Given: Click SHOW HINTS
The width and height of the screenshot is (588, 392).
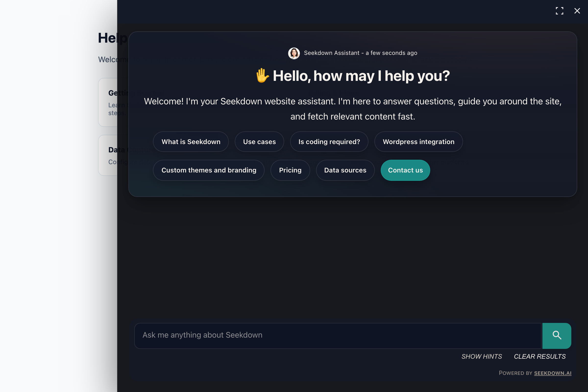Looking at the screenshot, I should pos(481,356).
